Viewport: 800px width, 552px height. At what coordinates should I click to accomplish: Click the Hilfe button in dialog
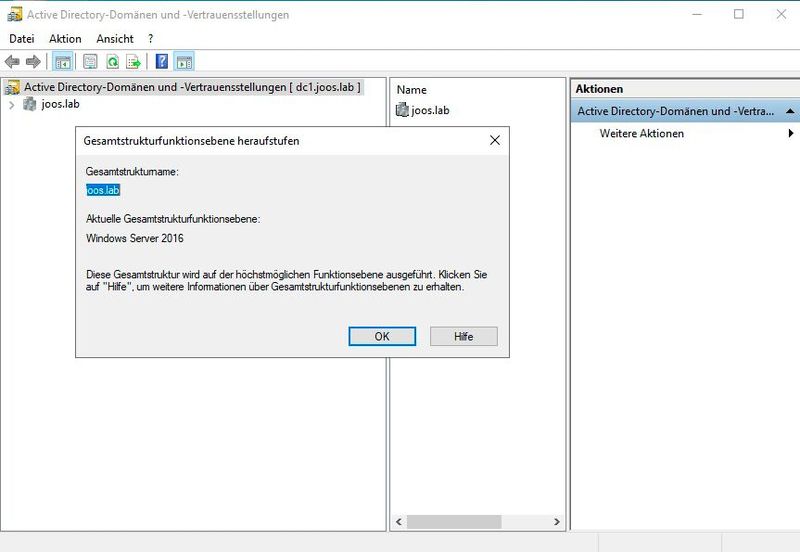pos(464,336)
